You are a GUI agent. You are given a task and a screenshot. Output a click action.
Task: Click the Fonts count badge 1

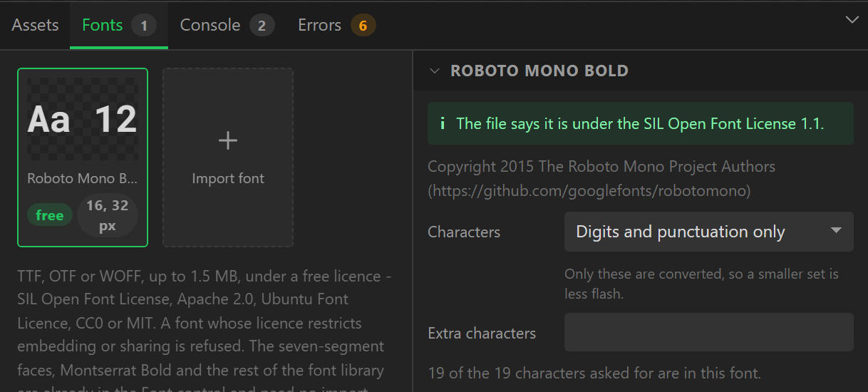tap(143, 26)
